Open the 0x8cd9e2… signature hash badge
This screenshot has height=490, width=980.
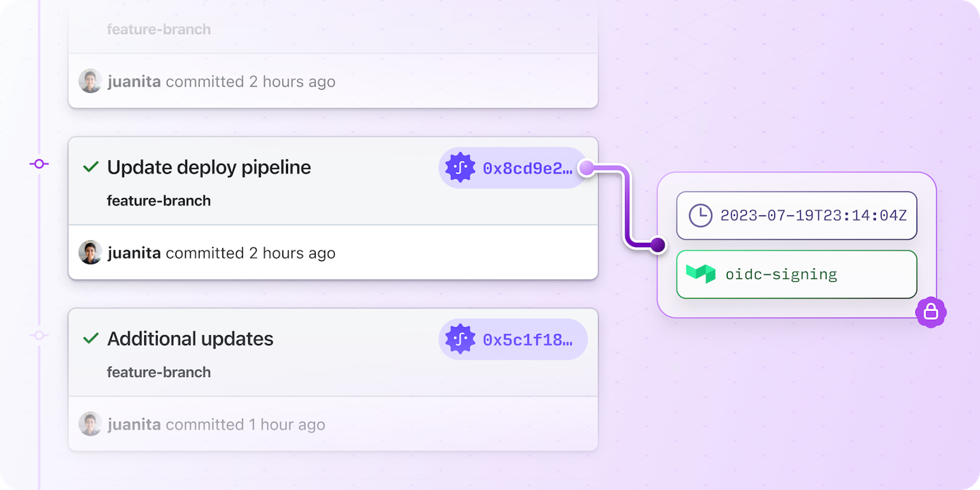(x=527, y=168)
